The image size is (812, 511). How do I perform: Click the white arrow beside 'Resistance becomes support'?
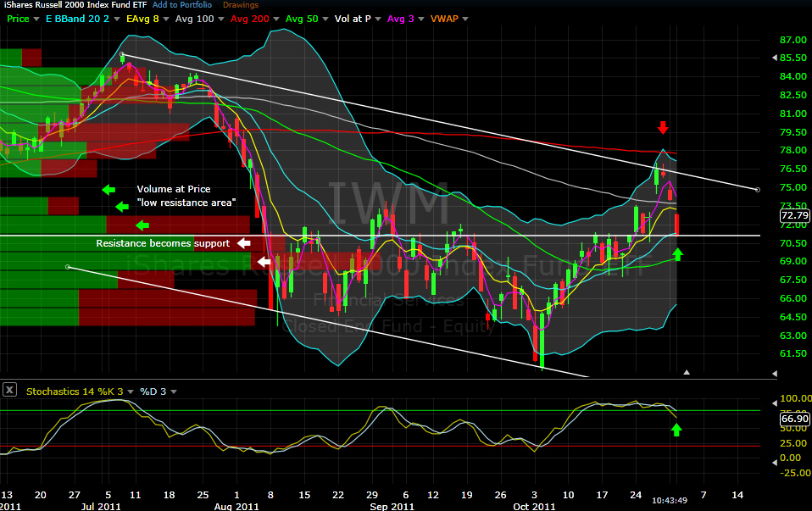pos(244,243)
